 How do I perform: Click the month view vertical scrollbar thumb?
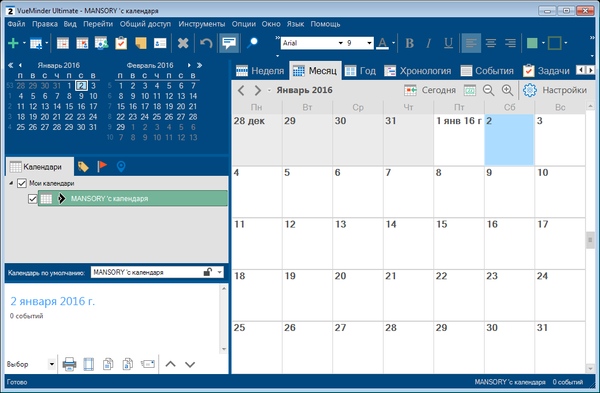point(590,240)
